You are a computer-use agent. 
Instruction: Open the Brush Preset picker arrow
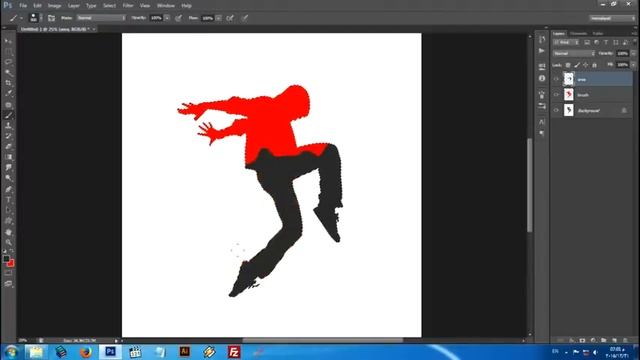pyautogui.click(x=41, y=18)
